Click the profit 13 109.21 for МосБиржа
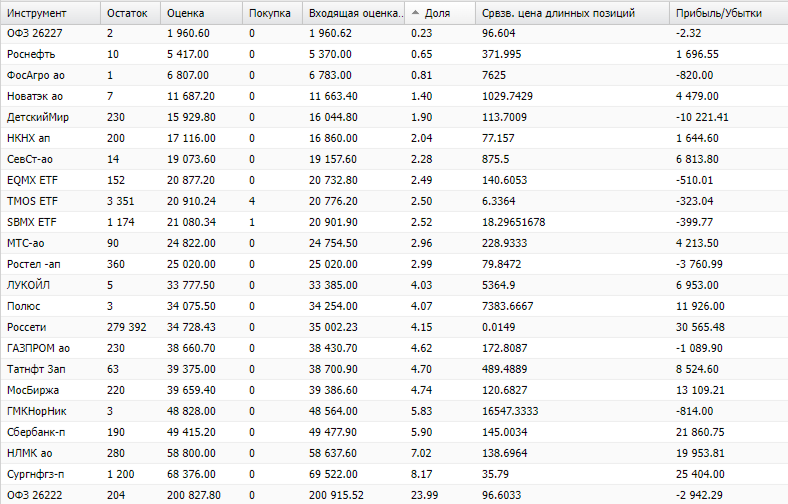The image size is (788, 504). click(700, 390)
